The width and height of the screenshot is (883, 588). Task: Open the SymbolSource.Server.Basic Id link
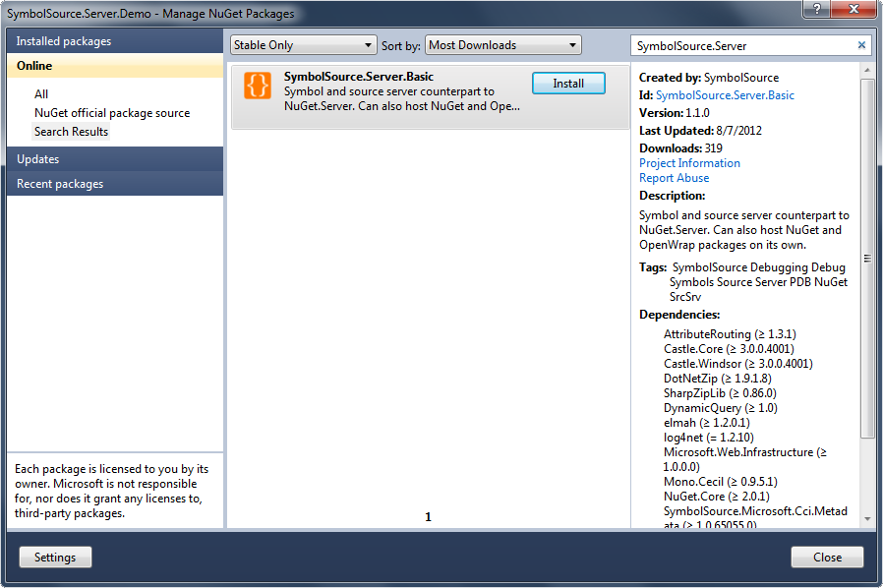pyautogui.click(x=725, y=95)
